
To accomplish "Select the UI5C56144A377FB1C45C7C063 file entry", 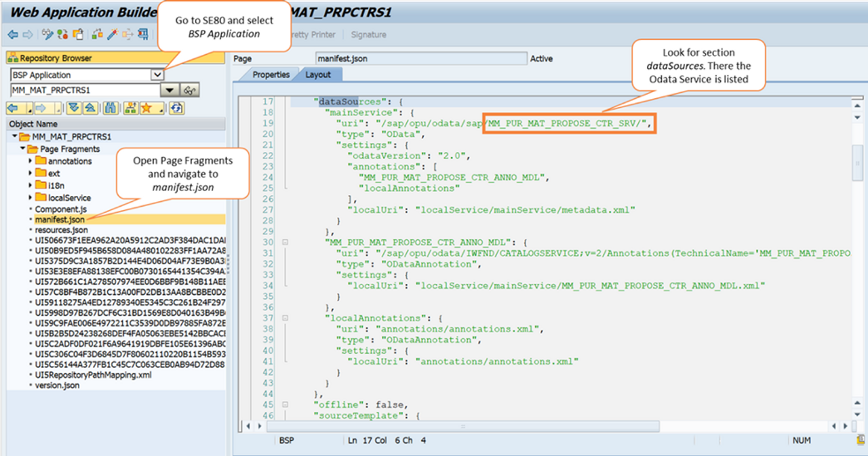I will 130,365.
